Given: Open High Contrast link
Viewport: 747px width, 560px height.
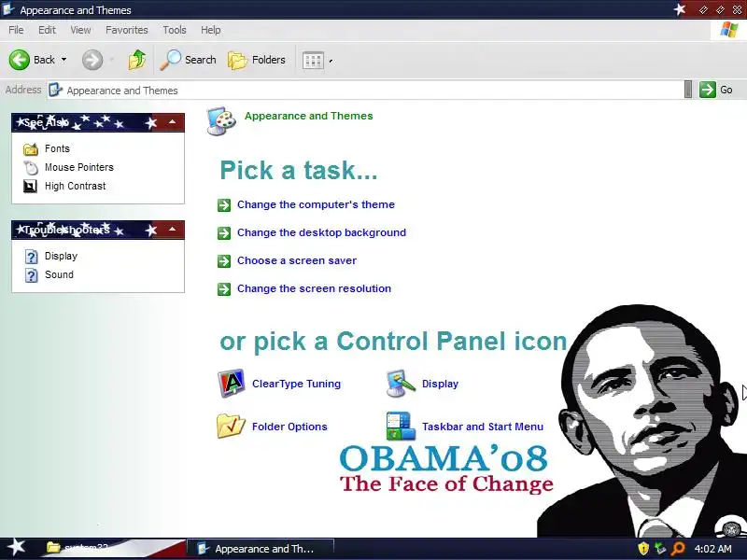Looking at the screenshot, I should [x=76, y=186].
